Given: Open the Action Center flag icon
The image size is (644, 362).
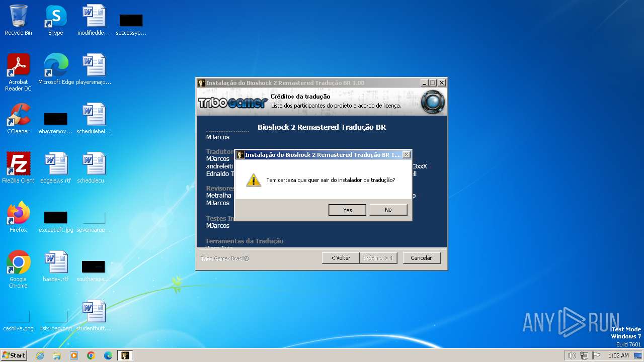Looking at the screenshot, I should tap(596, 355).
